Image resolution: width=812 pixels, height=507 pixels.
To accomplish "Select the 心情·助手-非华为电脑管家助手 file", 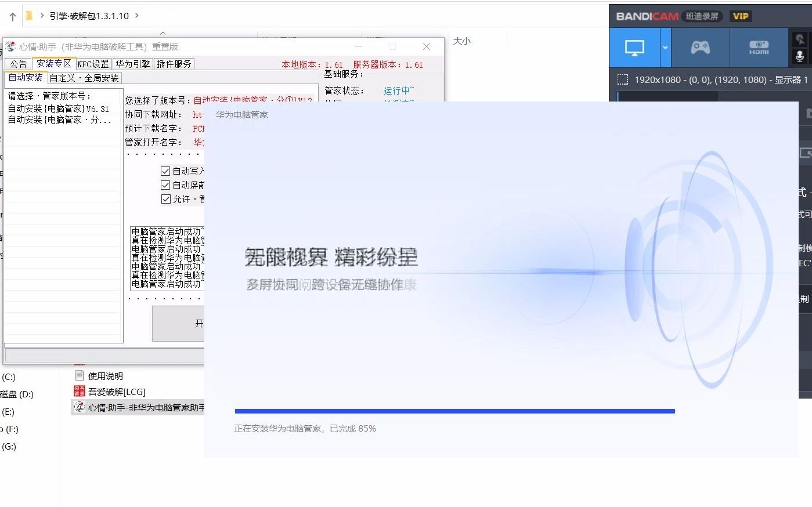I will 146,407.
